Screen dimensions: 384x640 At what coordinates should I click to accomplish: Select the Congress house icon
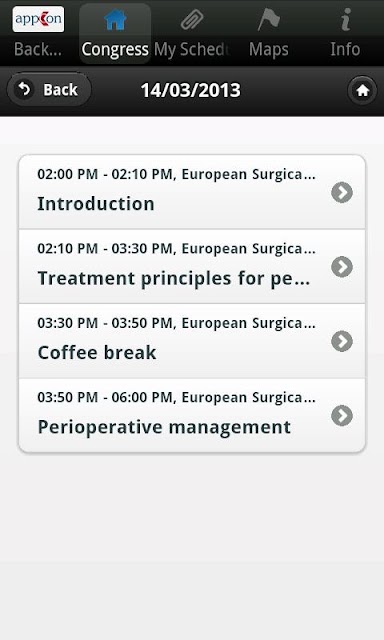[x=115, y=19]
